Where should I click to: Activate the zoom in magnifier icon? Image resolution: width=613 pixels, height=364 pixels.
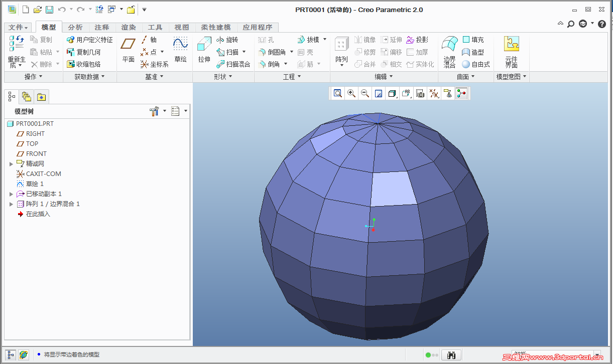[x=351, y=93]
